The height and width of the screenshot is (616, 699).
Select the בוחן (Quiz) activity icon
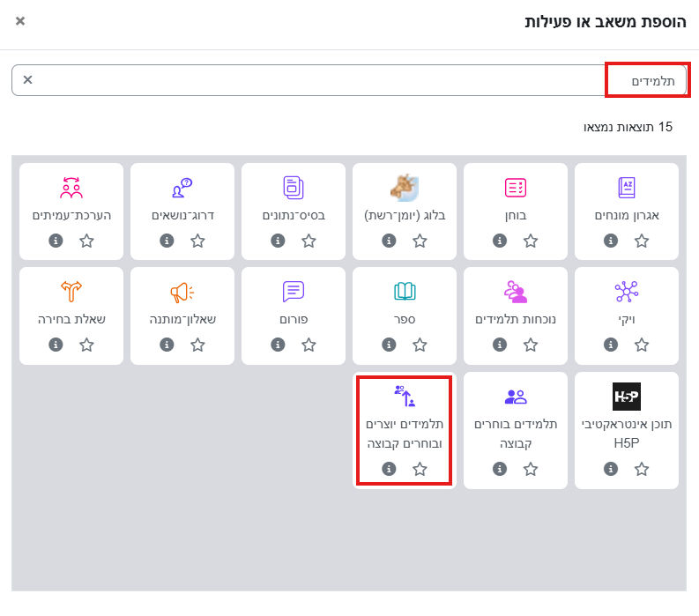point(516,187)
